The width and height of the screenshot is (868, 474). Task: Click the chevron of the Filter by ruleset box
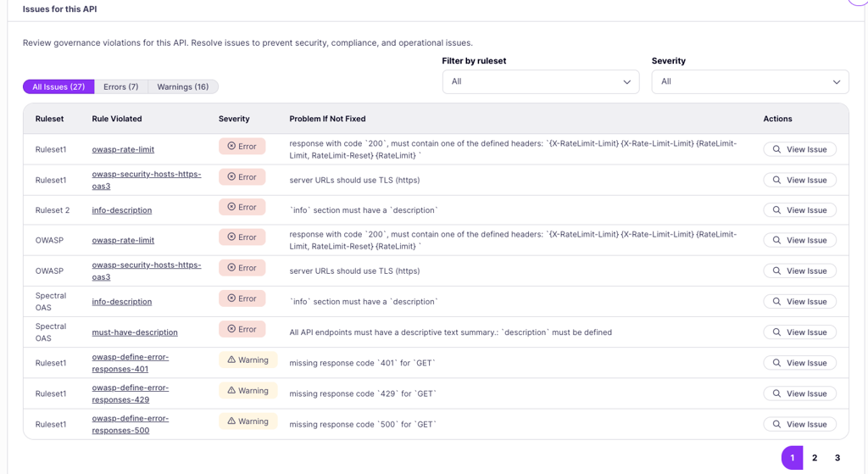click(626, 82)
